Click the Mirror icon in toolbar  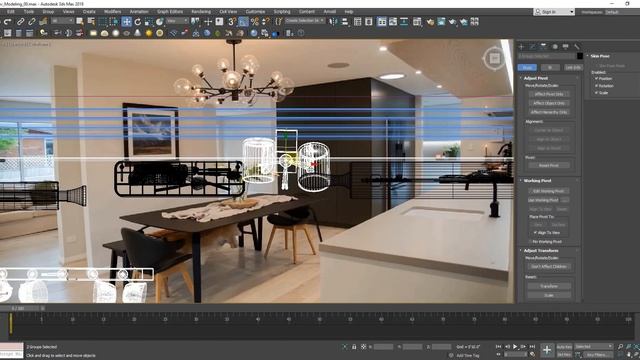pos(333,22)
